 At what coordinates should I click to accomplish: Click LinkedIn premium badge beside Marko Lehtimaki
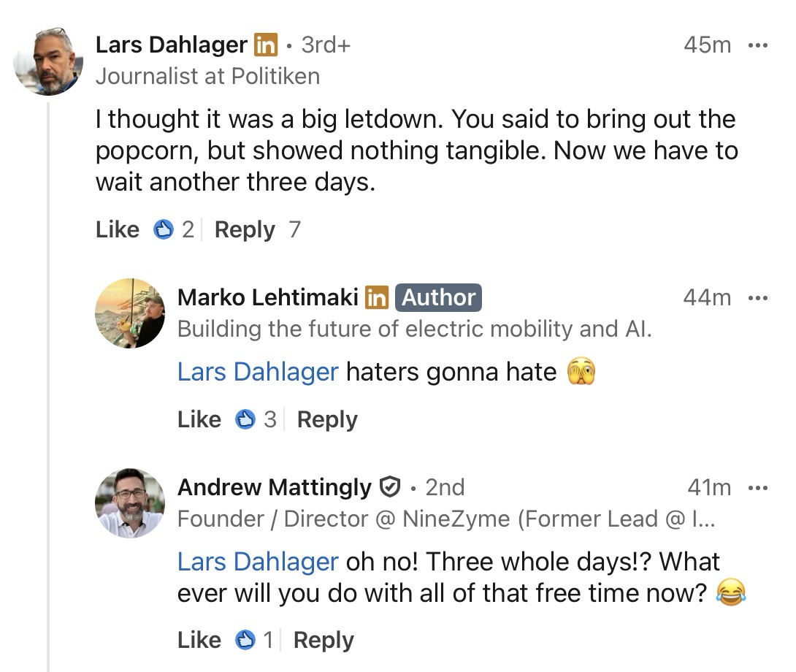(377, 298)
